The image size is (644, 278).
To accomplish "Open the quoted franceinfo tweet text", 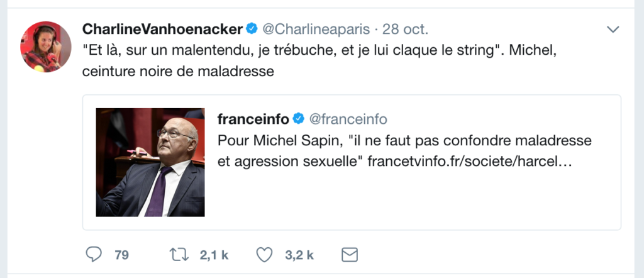I will click(404, 140).
